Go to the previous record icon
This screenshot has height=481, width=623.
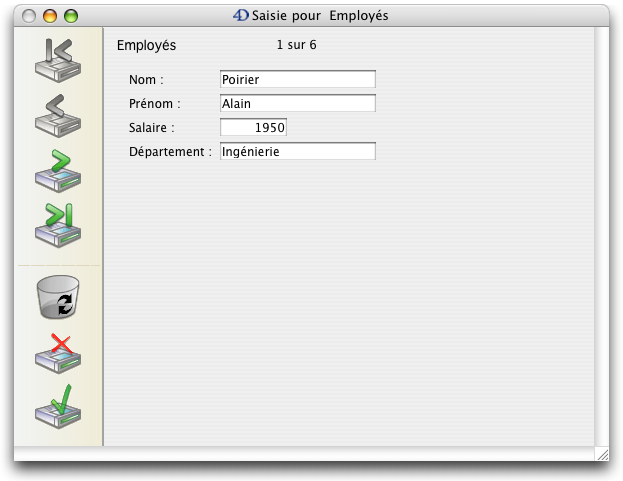[x=58, y=116]
